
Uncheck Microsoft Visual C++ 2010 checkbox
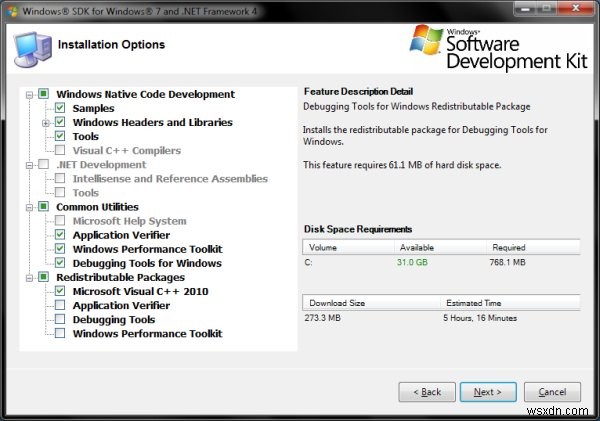click(60, 291)
